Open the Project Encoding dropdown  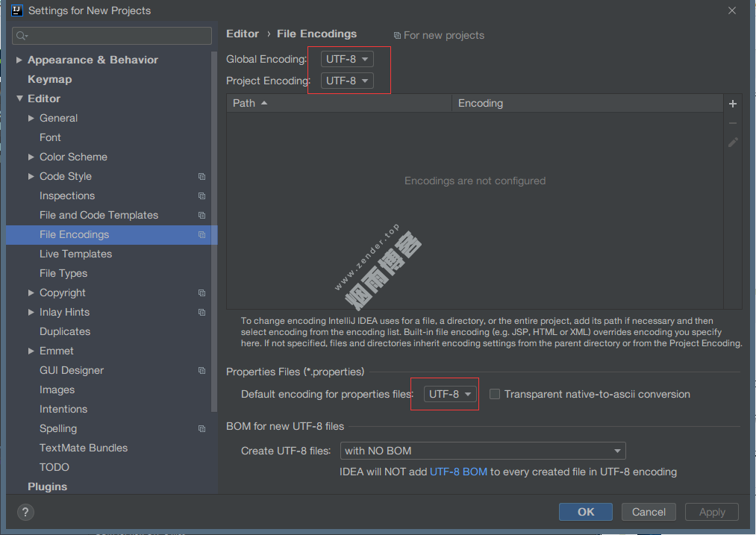click(x=347, y=81)
